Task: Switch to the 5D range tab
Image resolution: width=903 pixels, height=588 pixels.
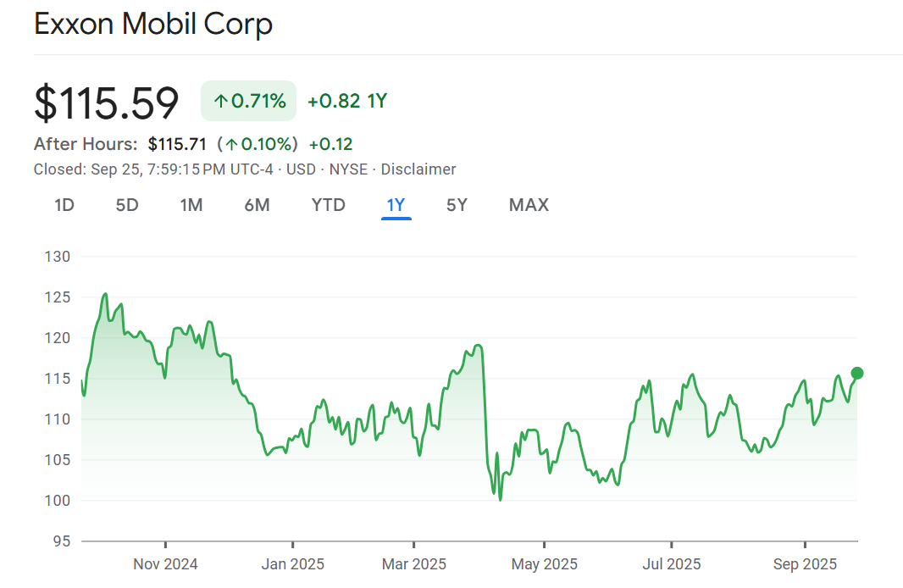Action: point(127,205)
